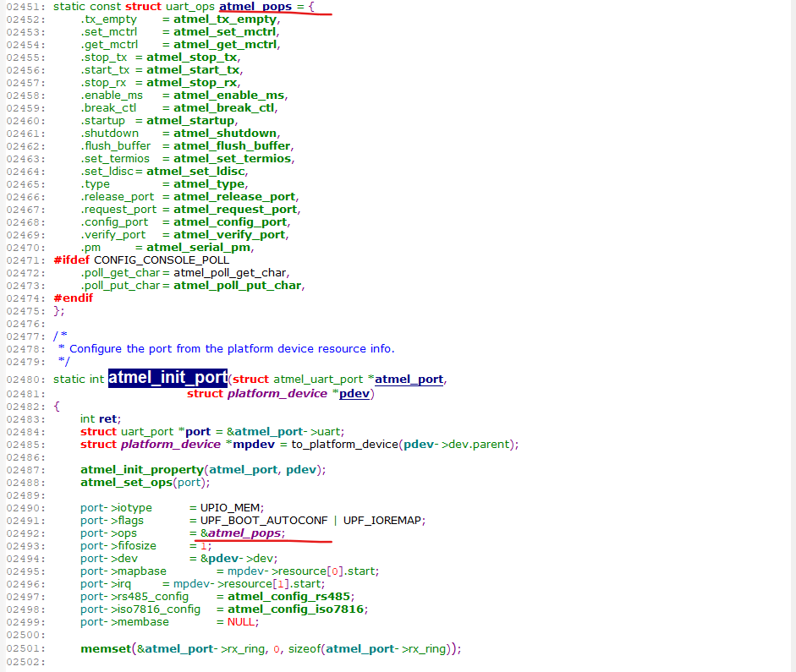Open the memset function reference
This screenshot has height=672, width=796.
pos(99,648)
